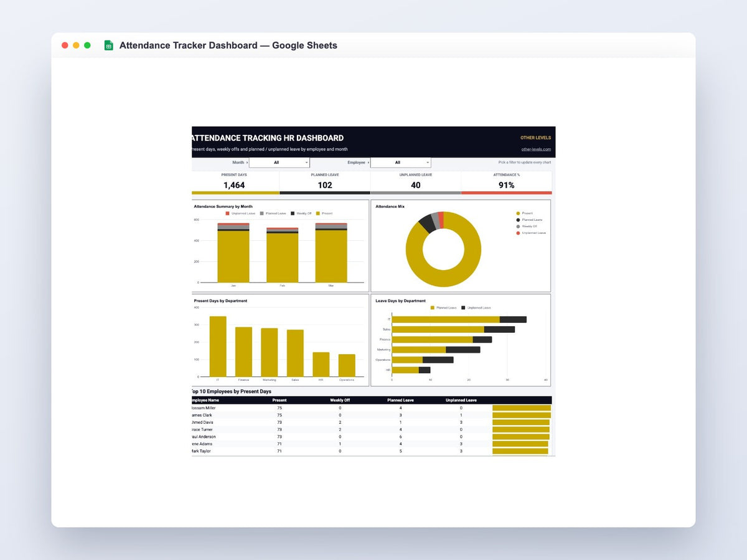Open the Employee filter dropdown
This screenshot has height=560, width=747.
[x=400, y=162]
